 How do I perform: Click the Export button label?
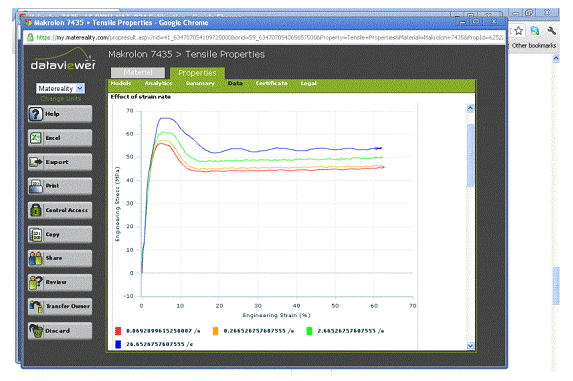pyautogui.click(x=57, y=162)
